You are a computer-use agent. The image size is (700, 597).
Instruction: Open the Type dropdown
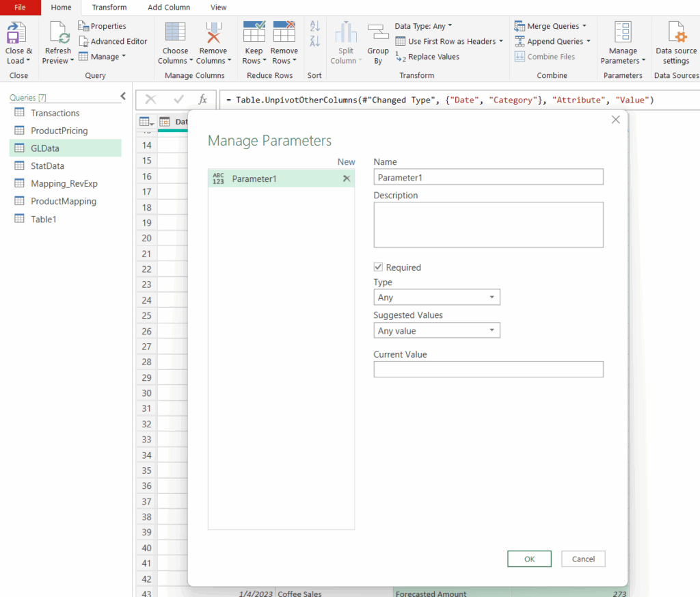click(x=437, y=297)
